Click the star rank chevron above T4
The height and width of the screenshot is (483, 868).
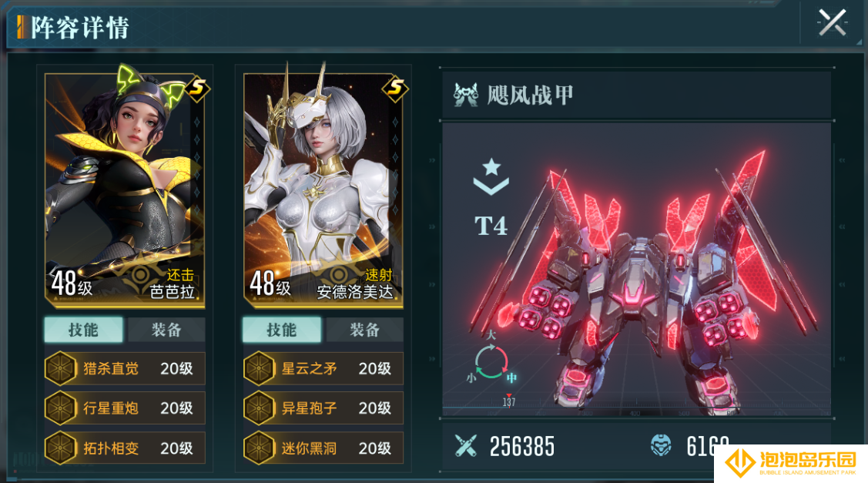(x=491, y=176)
